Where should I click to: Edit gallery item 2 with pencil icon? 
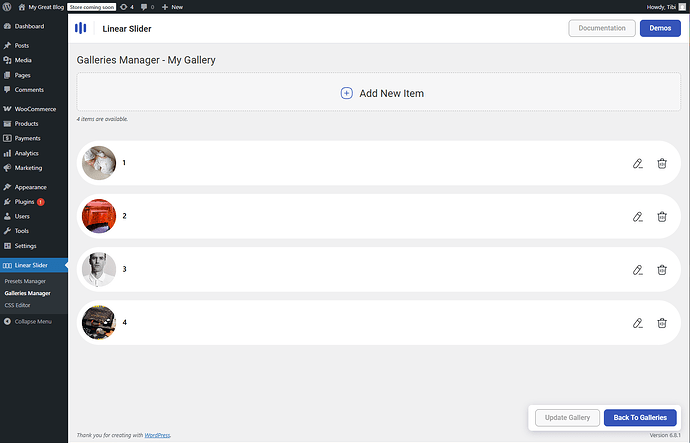pos(638,216)
